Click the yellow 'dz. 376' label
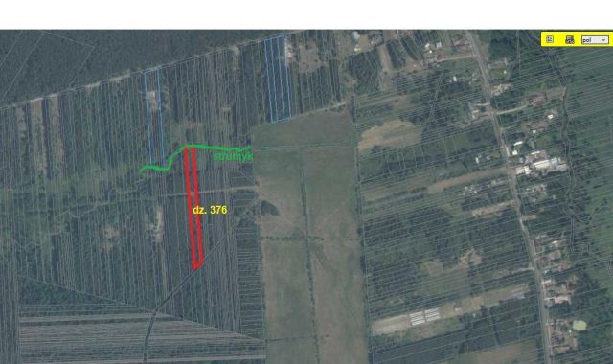The height and width of the screenshot is (364, 613). tap(210, 210)
